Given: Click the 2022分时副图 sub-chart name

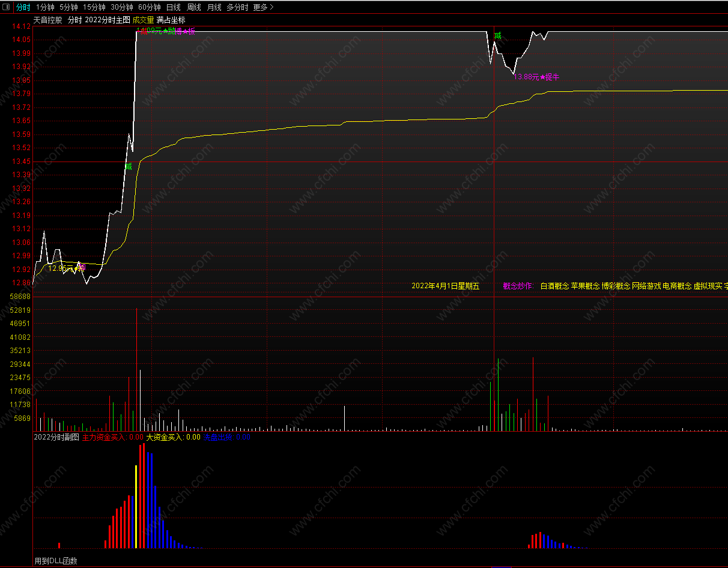Looking at the screenshot, I should pyautogui.click(x=56, y=437).
